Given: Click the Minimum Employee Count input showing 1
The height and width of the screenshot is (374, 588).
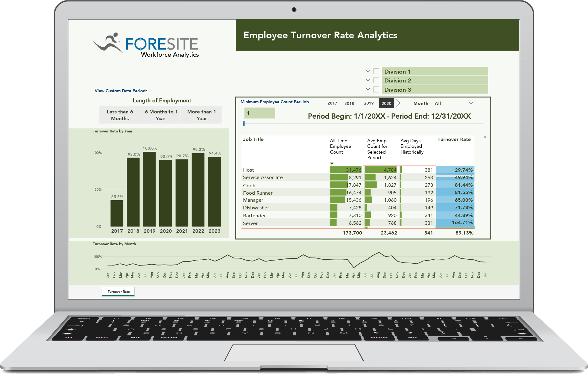Looking at the screenshot, I should click(x=259, y=113).
